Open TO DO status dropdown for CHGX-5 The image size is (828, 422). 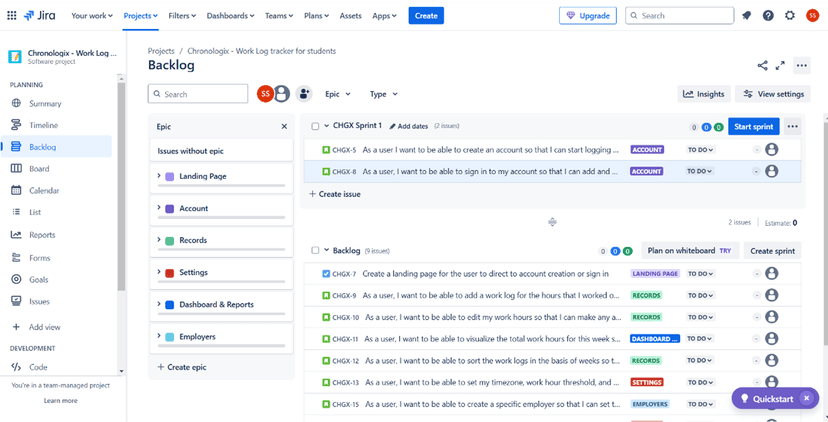(x=700, y=149)
